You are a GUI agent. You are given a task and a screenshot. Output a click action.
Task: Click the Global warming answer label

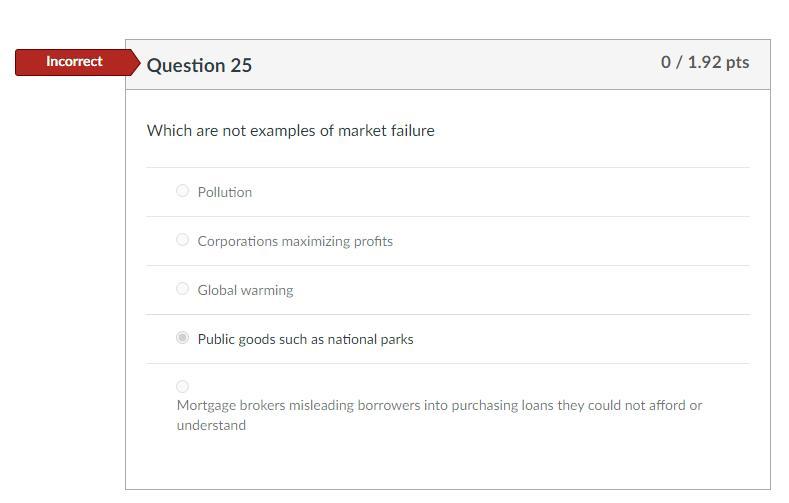tap(245, 290)
